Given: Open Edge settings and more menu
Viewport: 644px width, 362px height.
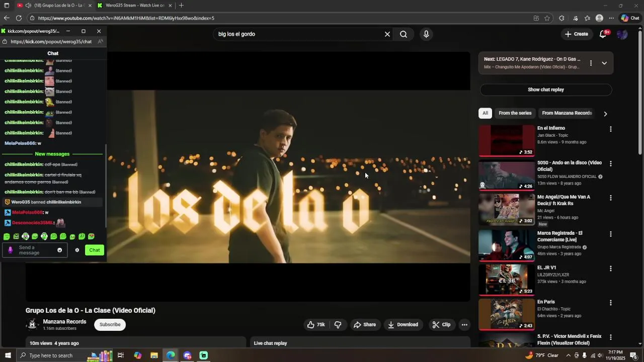Looking at the screenshot, I should point(611,18).
